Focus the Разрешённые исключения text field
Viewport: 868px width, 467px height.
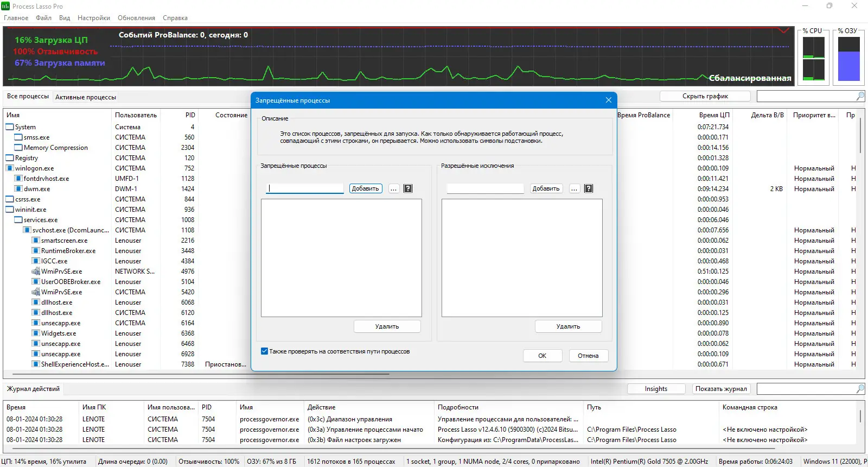[x=486, y=188]
